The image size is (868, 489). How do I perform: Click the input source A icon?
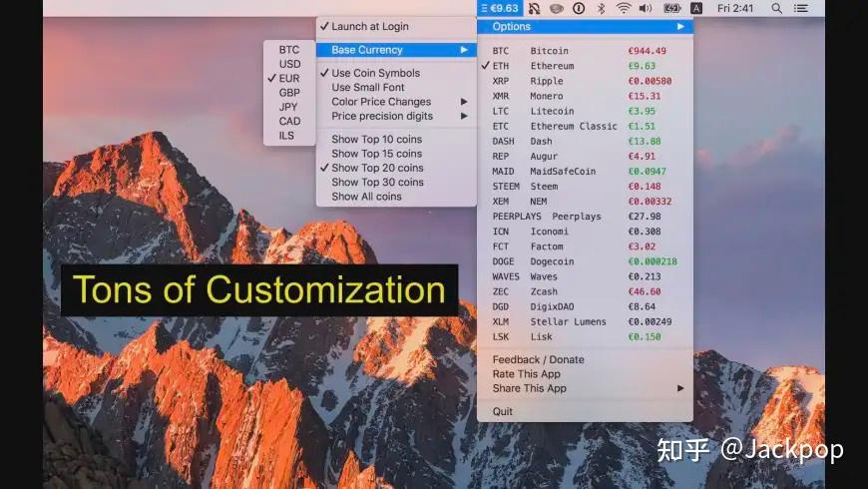[696, 8]
